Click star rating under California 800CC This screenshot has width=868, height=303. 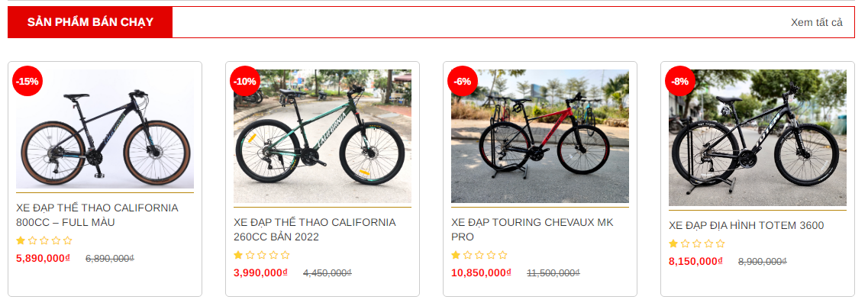(44, 240)
